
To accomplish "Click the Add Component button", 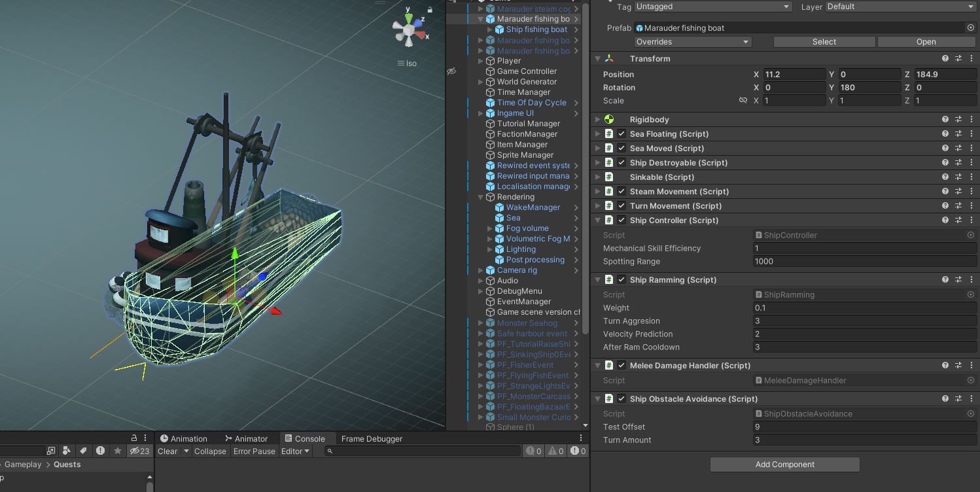I will 785,465.
